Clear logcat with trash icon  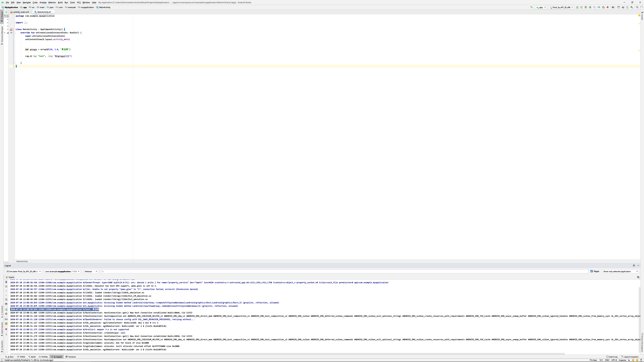[6, 282]
